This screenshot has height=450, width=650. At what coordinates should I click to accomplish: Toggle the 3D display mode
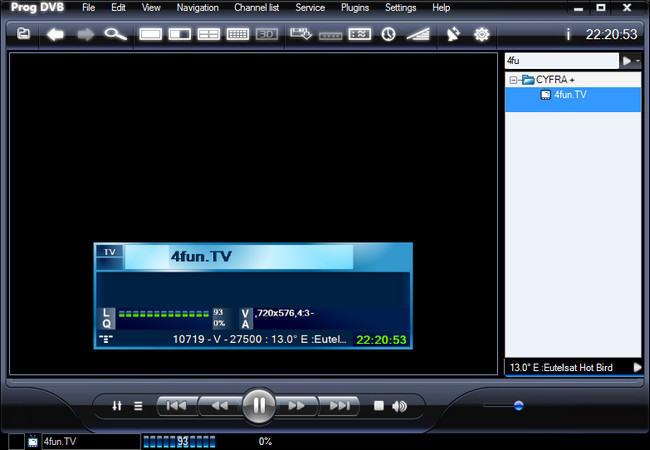tap(267, 34)
